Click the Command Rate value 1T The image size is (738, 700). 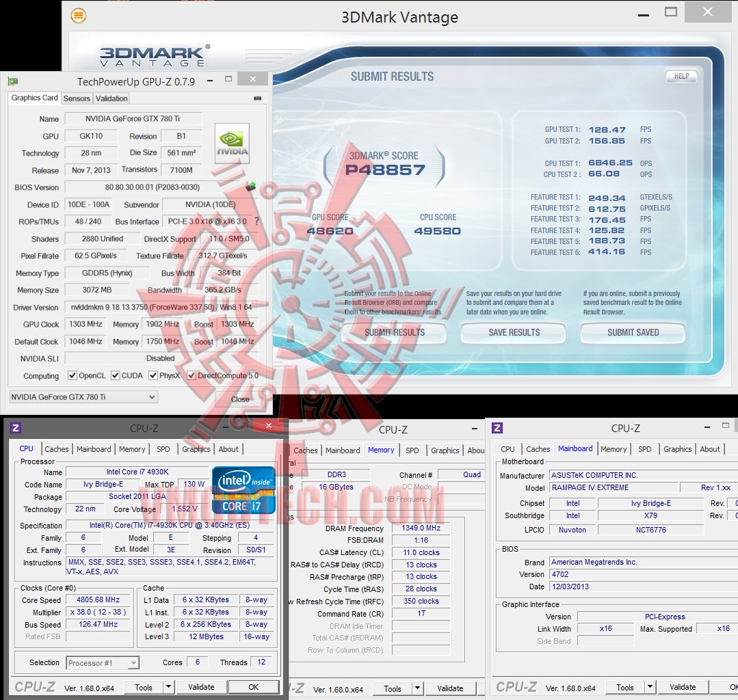coord(421,613)
